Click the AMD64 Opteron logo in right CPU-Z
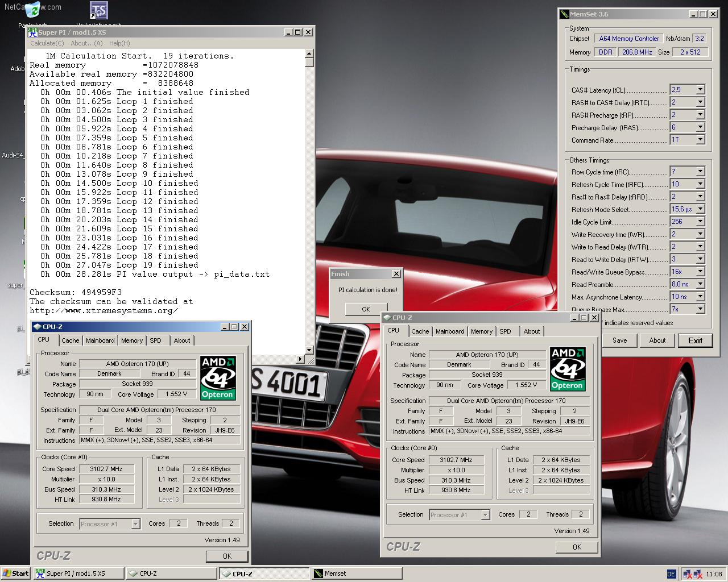Screen dimensions: 728x582 click(568, 369)
